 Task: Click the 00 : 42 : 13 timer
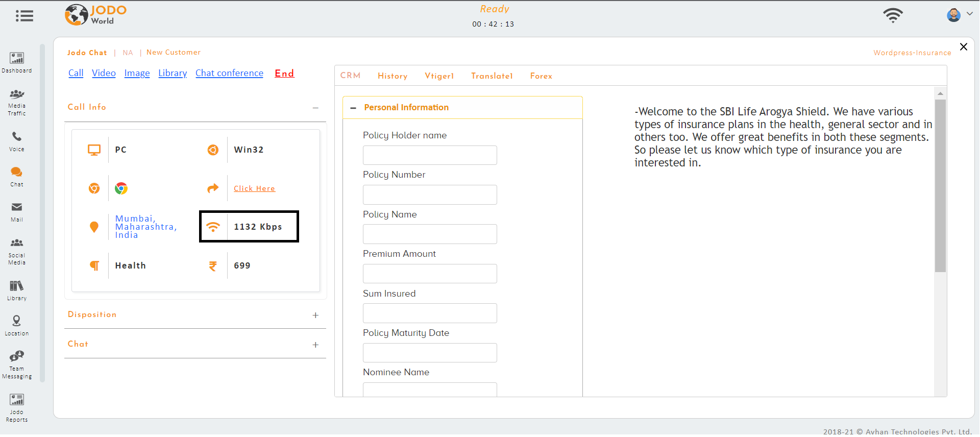pyautogui.click(x=493, y=24)
